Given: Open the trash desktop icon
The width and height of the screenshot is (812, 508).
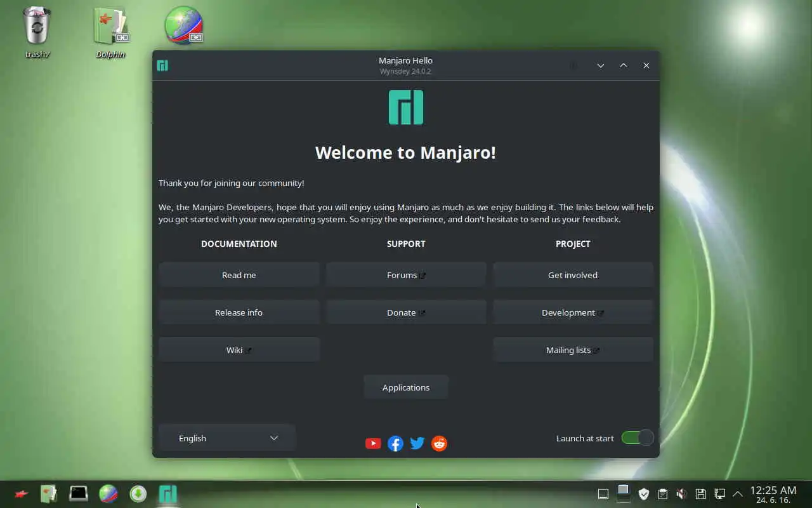Looking at the screenshot, I should point(37,33).
